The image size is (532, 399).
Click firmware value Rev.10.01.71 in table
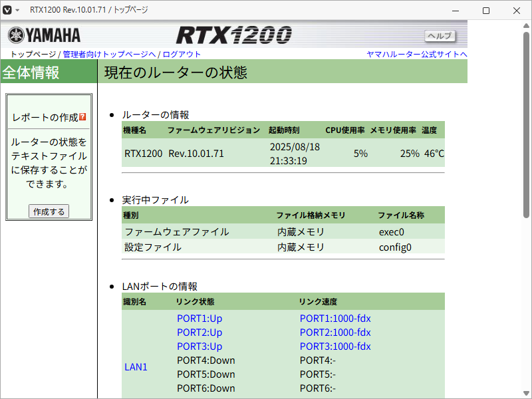(x=196, y=154)
